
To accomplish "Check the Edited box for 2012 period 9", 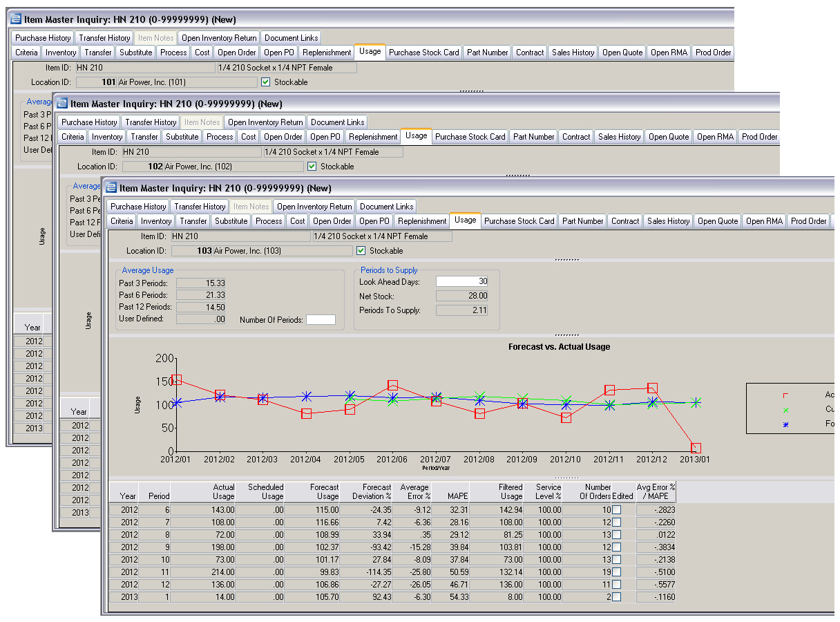I will click(616, 547).
